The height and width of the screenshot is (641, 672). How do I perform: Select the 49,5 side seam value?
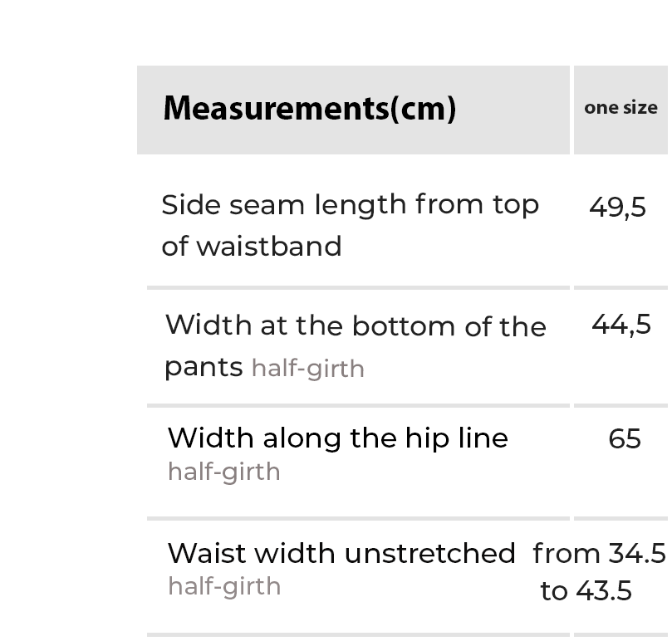(x=617, y=207)
